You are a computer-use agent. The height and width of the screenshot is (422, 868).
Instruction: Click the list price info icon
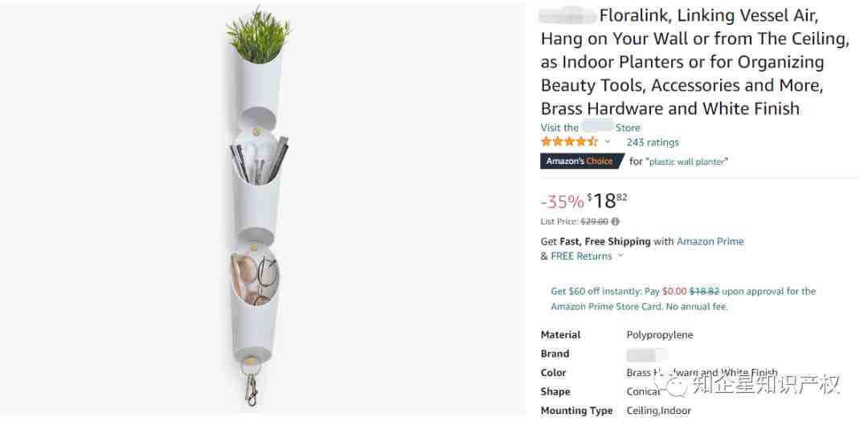[615, 222]
